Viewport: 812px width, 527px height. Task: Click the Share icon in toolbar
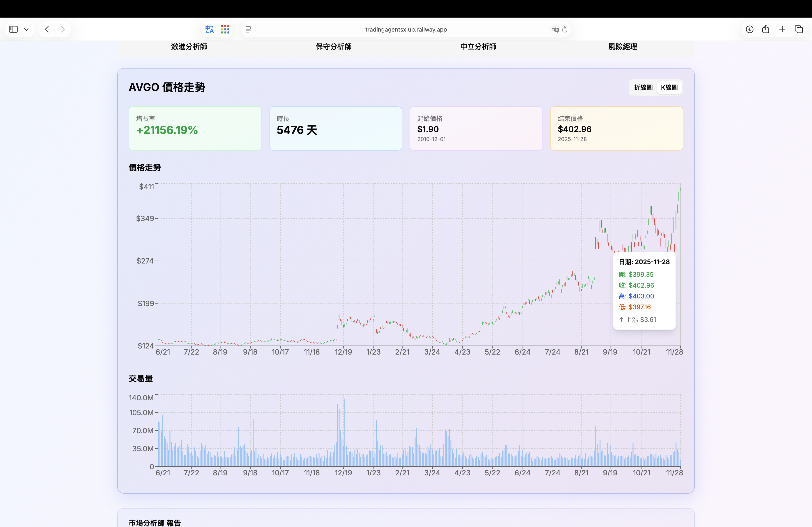pyautogui.click(x=766, y=29)
